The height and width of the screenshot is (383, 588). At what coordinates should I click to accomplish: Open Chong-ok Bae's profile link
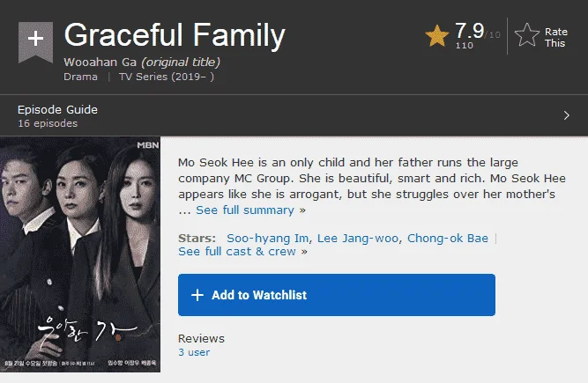(448, 238)
